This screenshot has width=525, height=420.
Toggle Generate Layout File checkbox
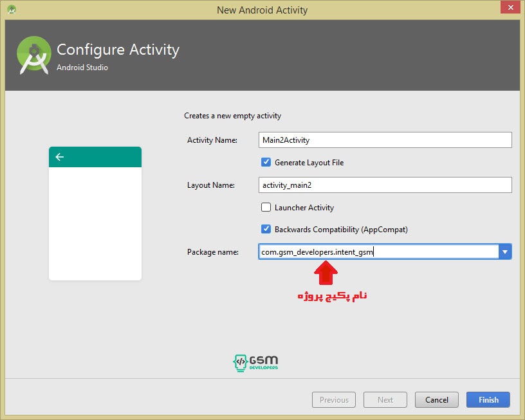point(266,162)
